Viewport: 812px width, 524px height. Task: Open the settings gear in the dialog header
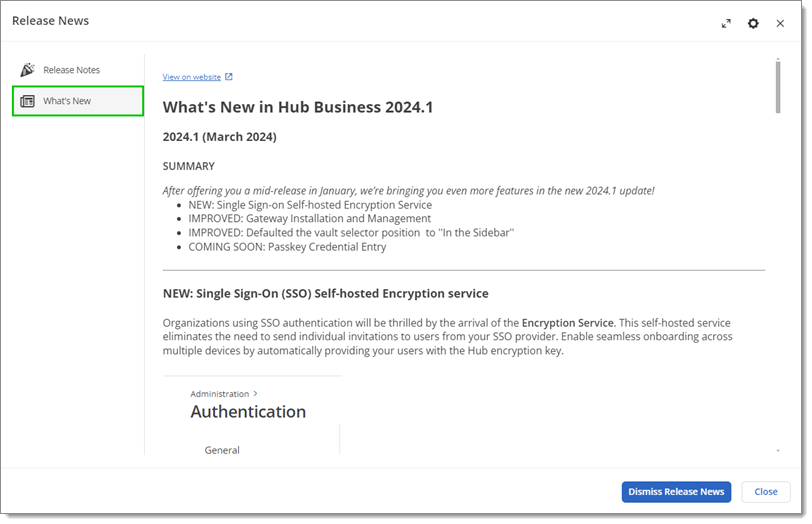coord(753,23)
